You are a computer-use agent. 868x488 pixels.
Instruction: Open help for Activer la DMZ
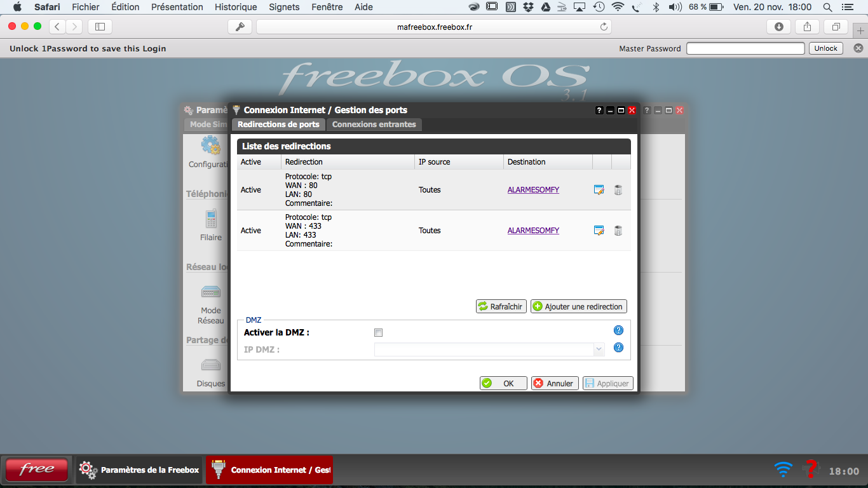(618, 330)
